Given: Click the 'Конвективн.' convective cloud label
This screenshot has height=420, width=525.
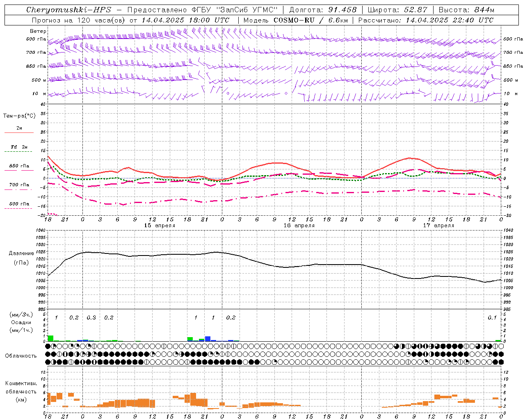Looking at the screenshot, I should point(21,383).
